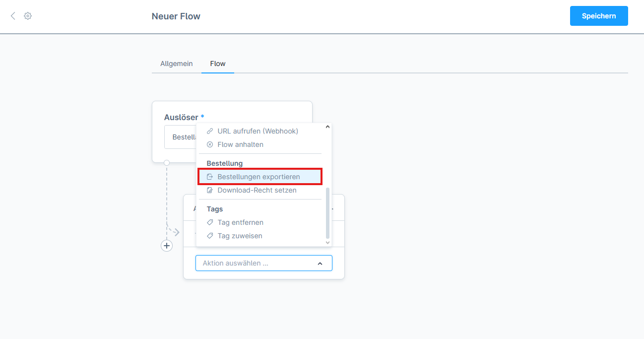Select Download-Recht setzen from list
The width and height of the screenshot is (644, 339).
coord(257,190)
